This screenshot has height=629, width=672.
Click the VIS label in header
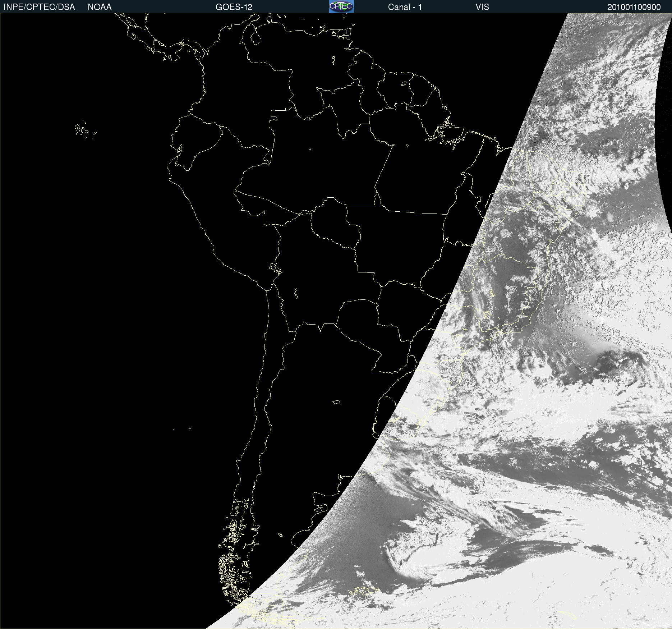(482, 7)
